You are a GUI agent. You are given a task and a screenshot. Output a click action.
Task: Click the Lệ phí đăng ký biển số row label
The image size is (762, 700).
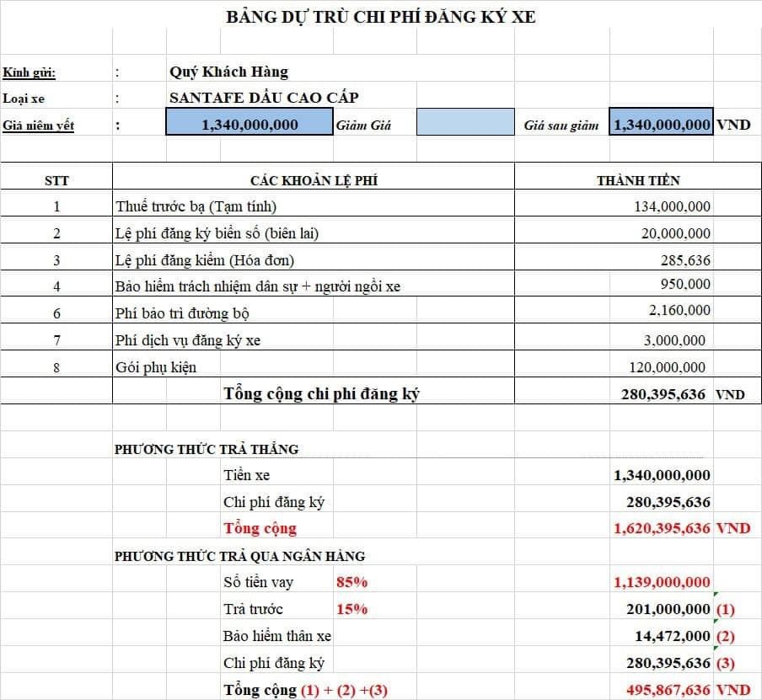coord(217,233)
